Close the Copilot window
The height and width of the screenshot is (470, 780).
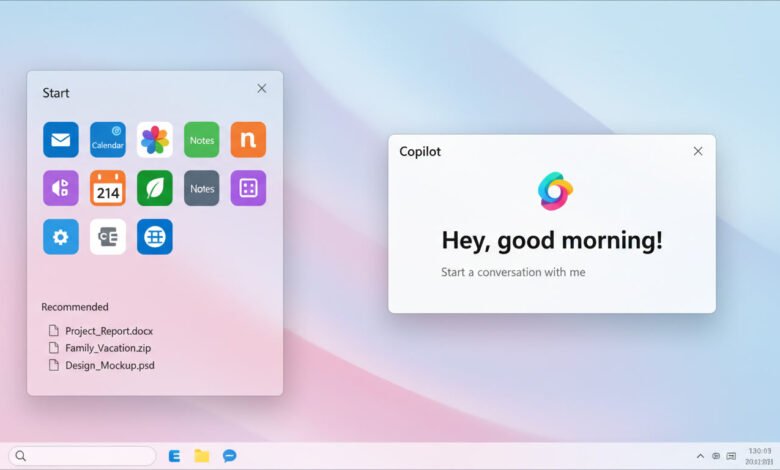698,151
